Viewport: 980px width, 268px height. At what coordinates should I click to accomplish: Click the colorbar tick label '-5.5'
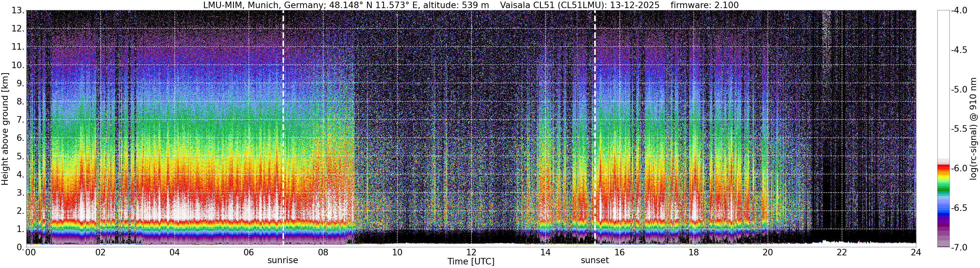(x=959, y=129)
